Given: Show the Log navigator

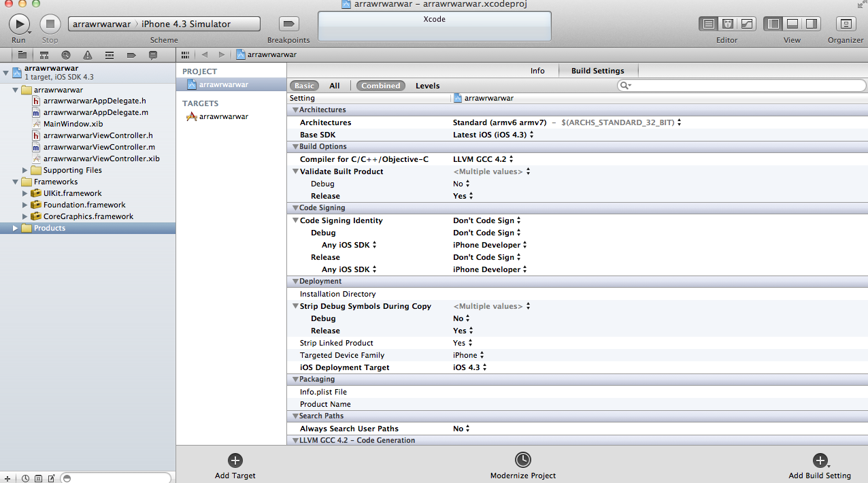Looking at the screenshot, I should (153, 54).
